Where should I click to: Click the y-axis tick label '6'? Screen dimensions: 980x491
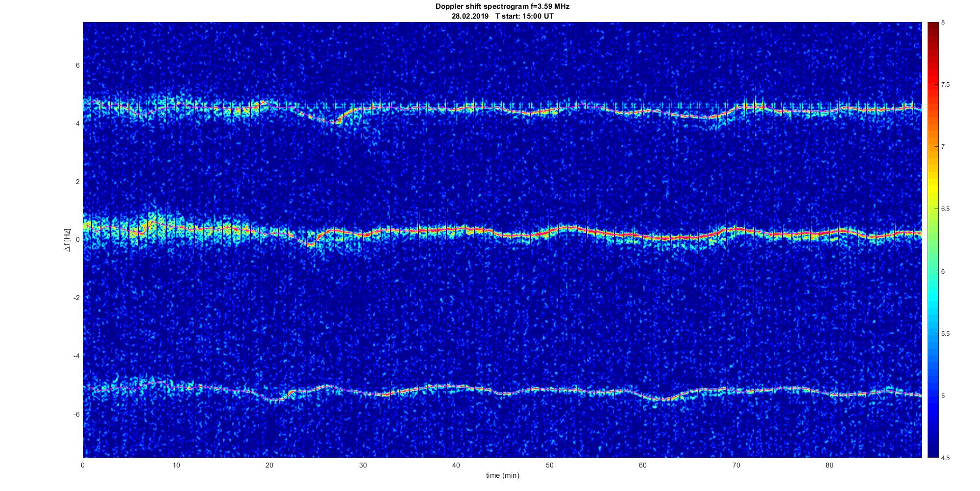coord(77,65)
